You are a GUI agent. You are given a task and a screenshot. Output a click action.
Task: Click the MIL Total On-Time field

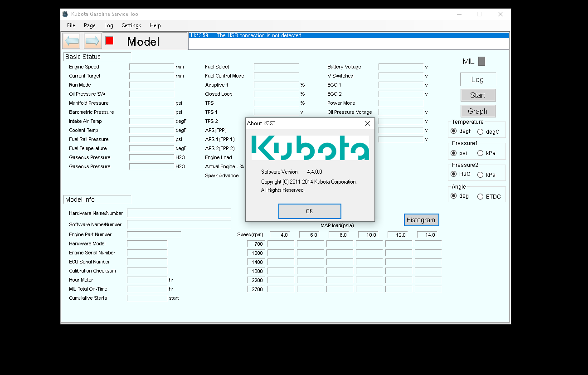click(x=147, y=289)
